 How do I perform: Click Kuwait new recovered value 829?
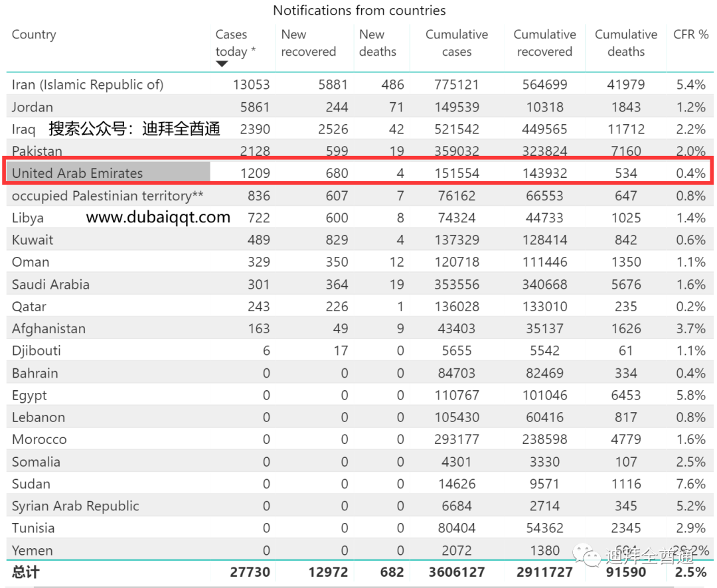pos(337,240)
